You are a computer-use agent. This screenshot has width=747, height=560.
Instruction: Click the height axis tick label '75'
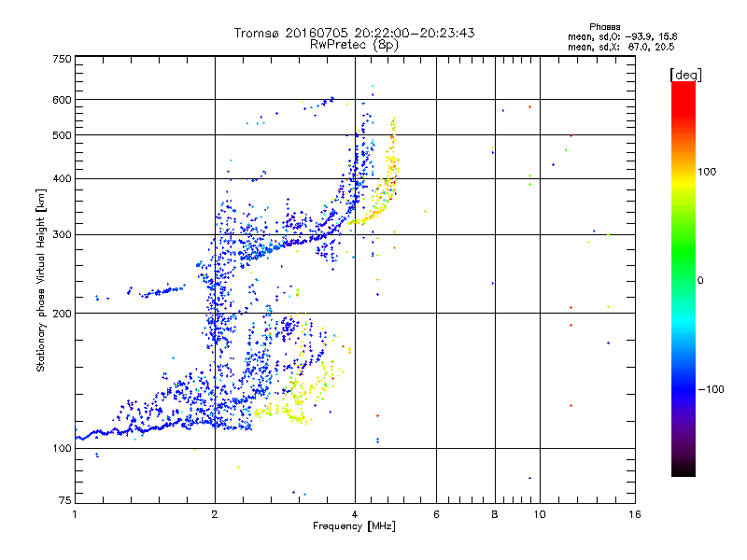coord(65,500)
